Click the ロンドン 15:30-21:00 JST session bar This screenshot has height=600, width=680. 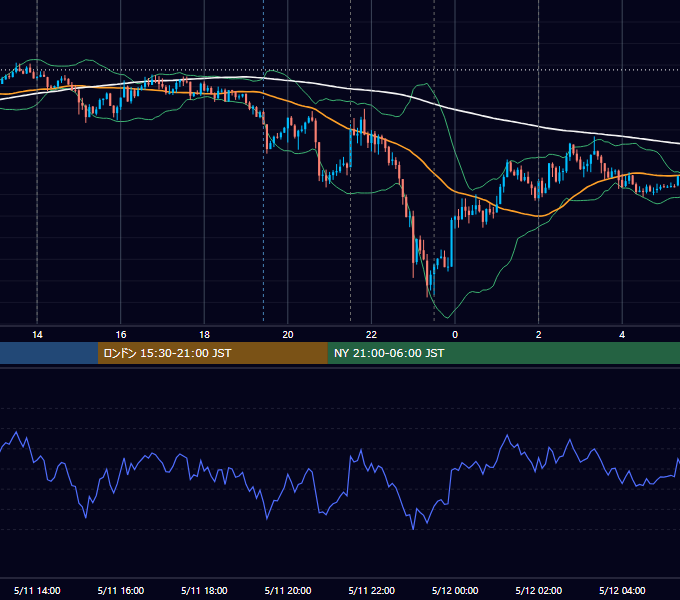pos(212,353)
